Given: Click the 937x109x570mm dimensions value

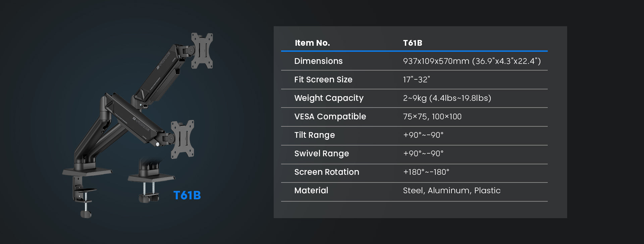Looking at the screenshot, I should 472,61.
